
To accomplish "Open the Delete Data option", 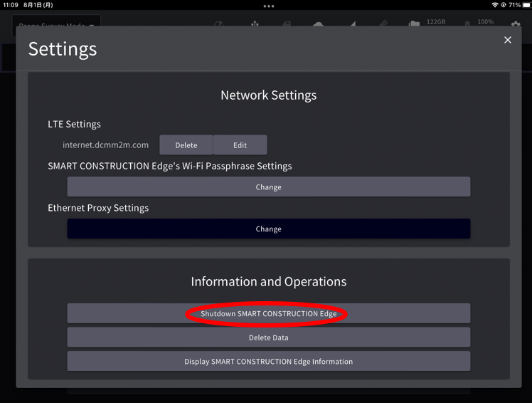I will (x=269, y=337).
